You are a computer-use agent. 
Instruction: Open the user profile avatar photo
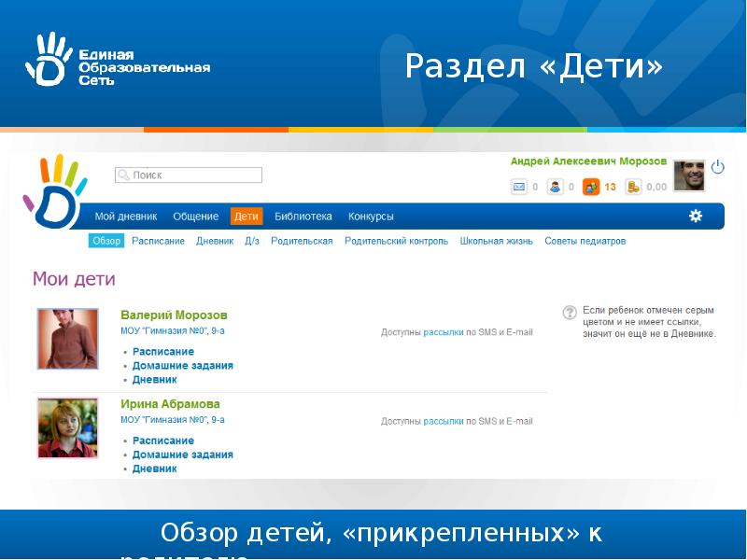point(688,175)
